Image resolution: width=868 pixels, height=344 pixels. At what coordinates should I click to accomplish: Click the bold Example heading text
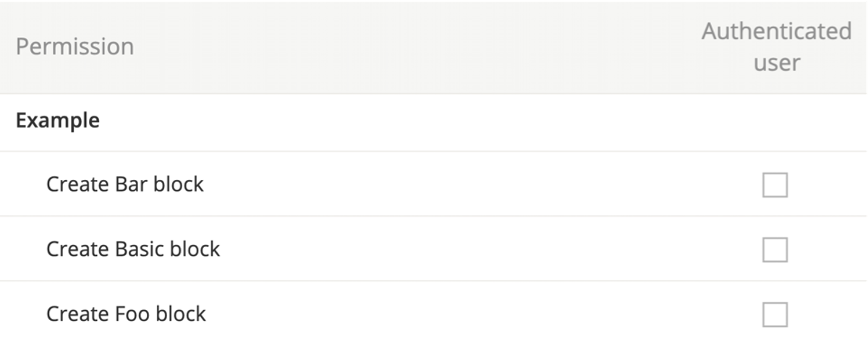click(x=58, y=121)
